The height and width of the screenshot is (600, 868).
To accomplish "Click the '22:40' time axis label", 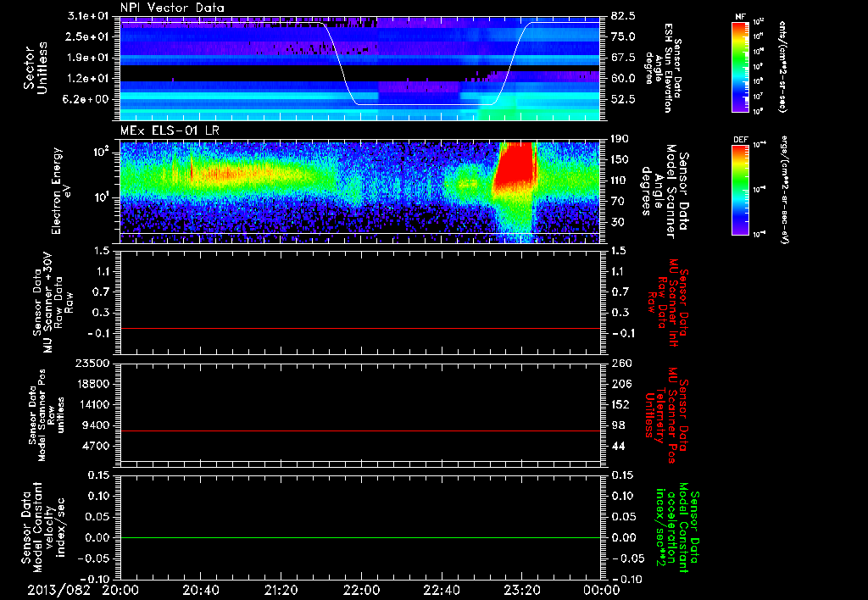I will [442, 590].
